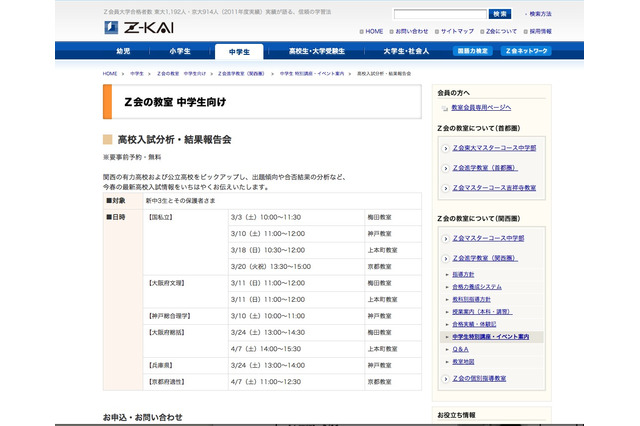Go to 中学生 in the breadcrumb
The width and height of the screenshot is (640, 426).
click(137, 74)
